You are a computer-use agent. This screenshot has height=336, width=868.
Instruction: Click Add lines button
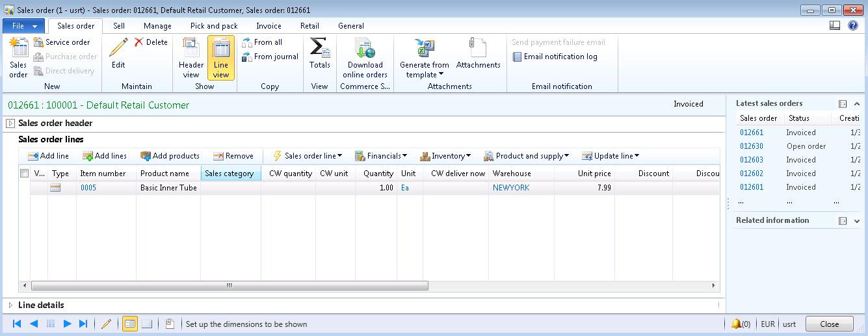[x=105, y=156]
